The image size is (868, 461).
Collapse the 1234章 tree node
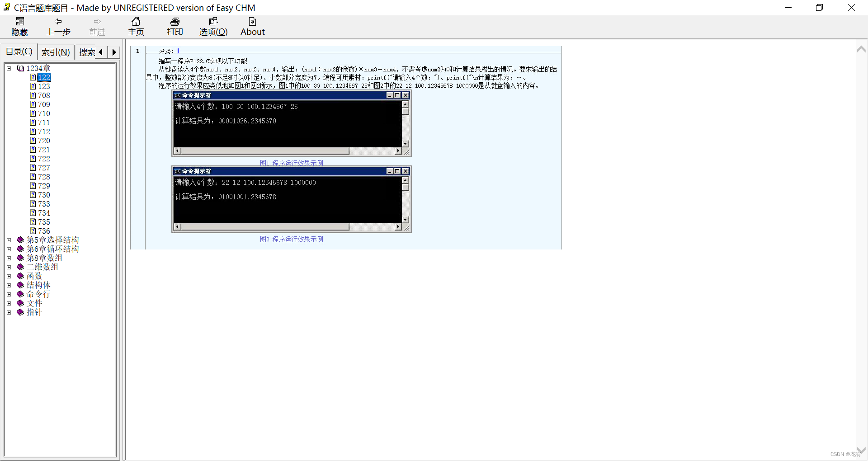coord(9,68)
